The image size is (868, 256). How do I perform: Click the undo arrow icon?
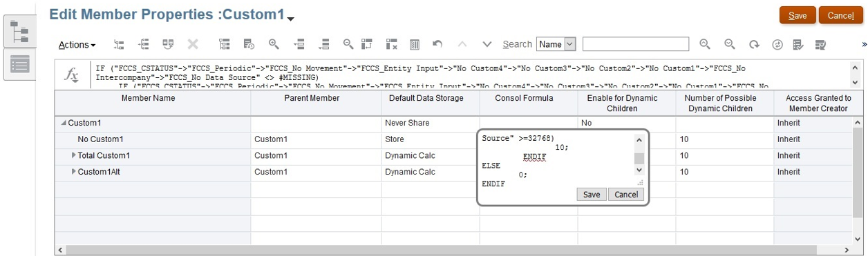[437, 44]
